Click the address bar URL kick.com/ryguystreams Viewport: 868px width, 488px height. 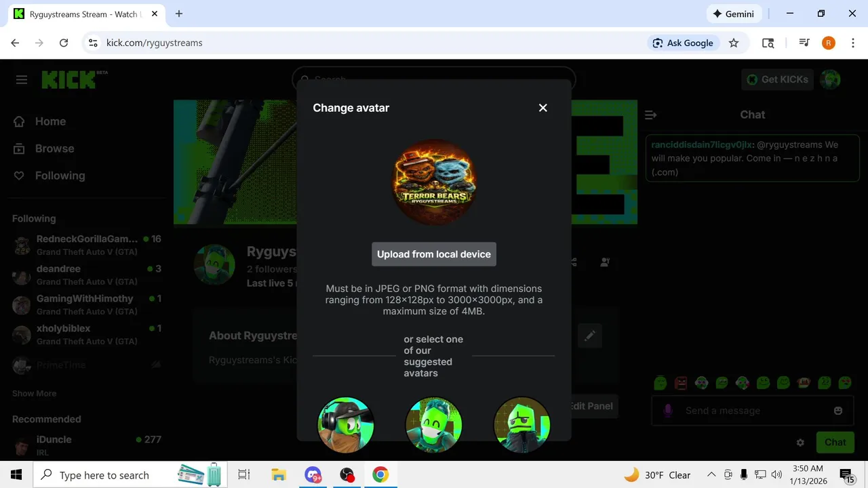(x=155, y=43)
